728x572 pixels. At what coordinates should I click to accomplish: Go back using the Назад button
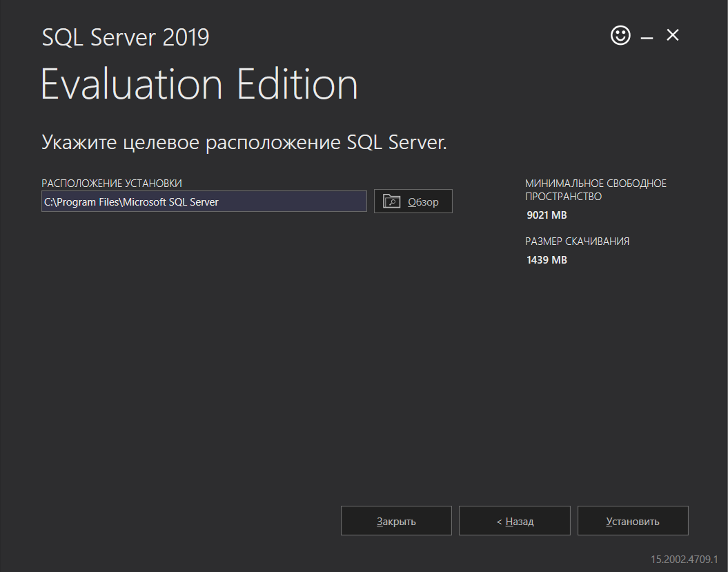point(514,521)
